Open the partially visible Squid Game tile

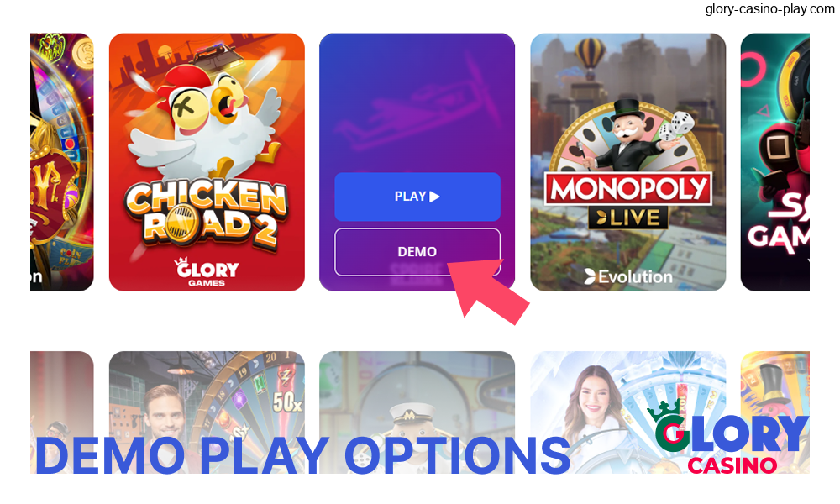774,162
